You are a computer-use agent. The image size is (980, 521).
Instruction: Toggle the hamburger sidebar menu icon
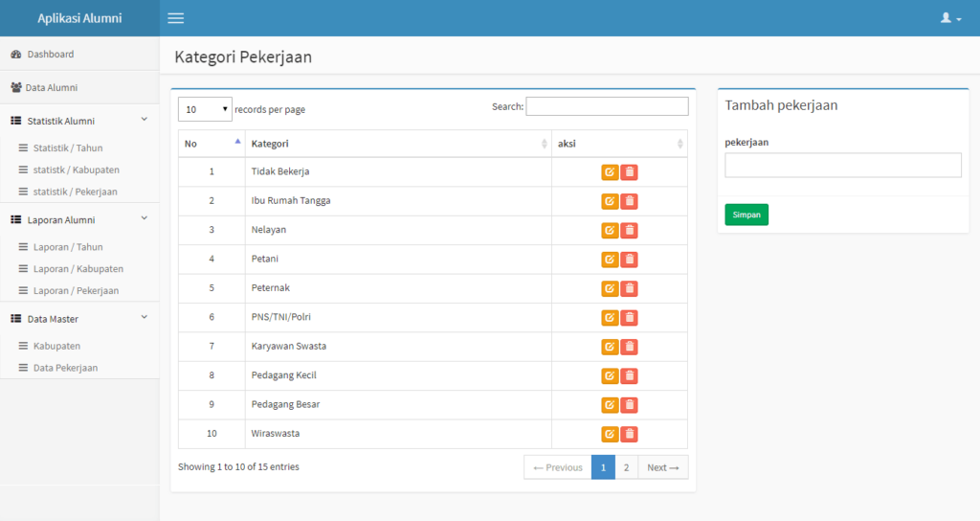pyautogui.click(x=175, y=18)
